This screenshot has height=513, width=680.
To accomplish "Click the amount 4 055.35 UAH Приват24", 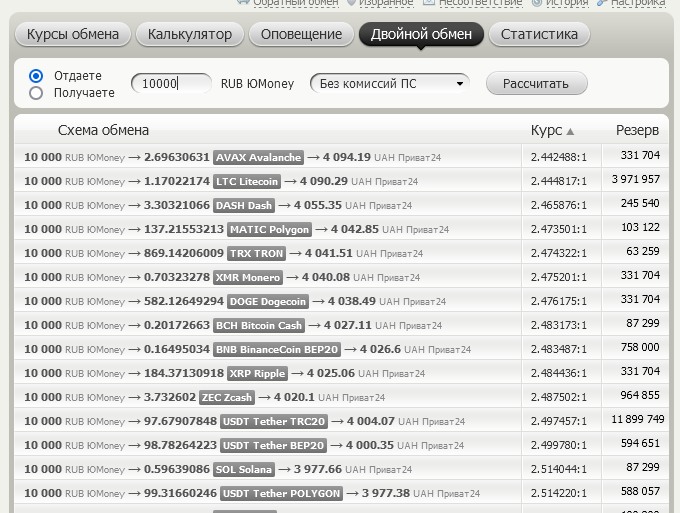I will click(x=353, y=205).
